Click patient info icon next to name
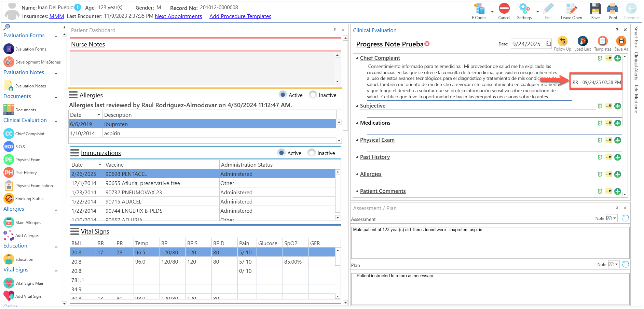 (78, 7)
